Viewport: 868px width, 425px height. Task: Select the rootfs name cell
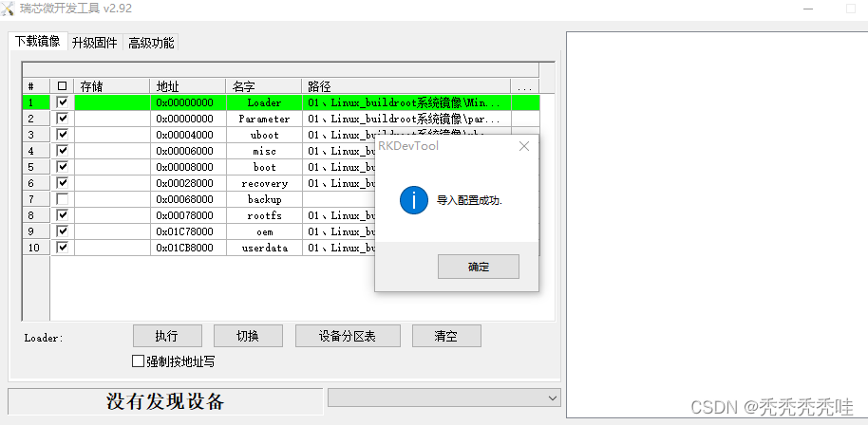point(264,215)
